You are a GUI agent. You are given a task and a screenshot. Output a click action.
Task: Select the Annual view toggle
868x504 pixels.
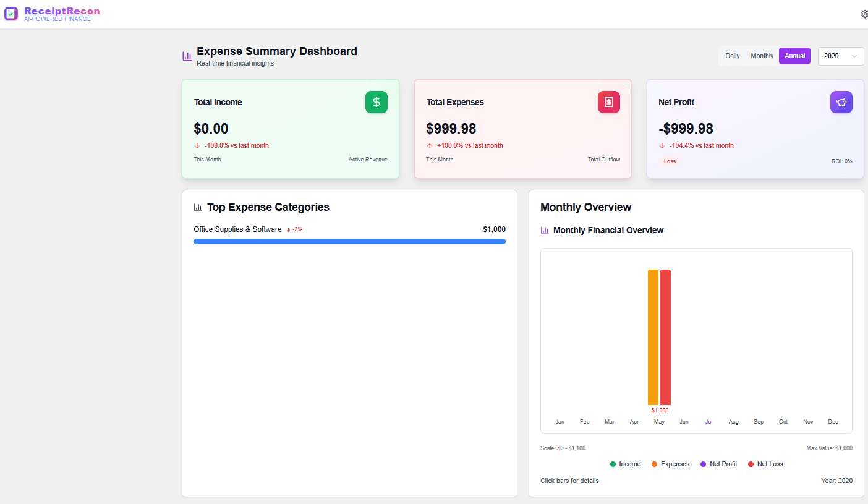coord(794,56)
